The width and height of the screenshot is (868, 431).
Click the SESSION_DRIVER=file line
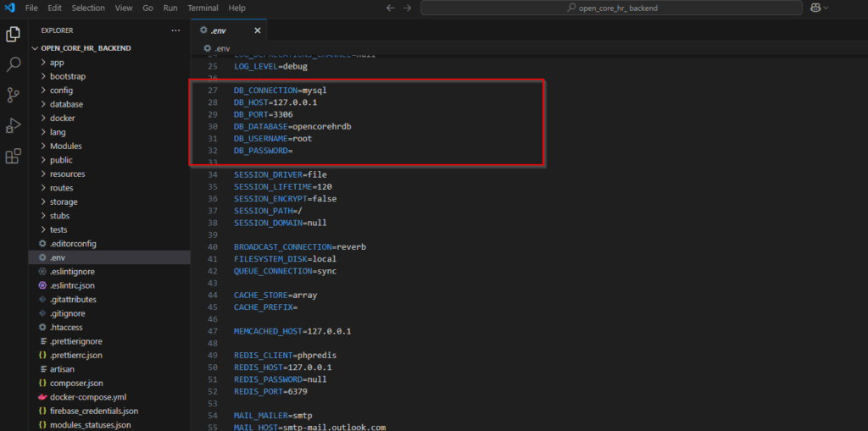point(280,174)
